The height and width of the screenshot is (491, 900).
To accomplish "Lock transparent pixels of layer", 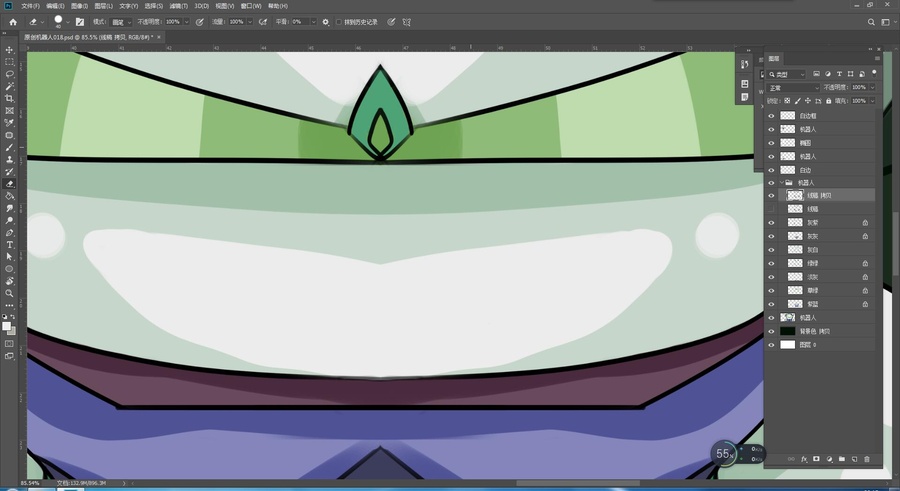I will 788,100.
